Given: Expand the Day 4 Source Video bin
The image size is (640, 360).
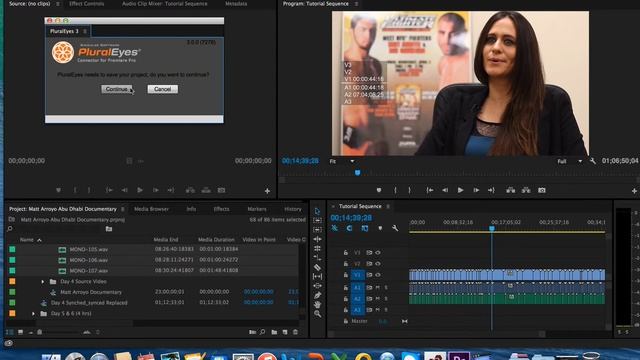Looking at the screenshot, I should (42, 282).
